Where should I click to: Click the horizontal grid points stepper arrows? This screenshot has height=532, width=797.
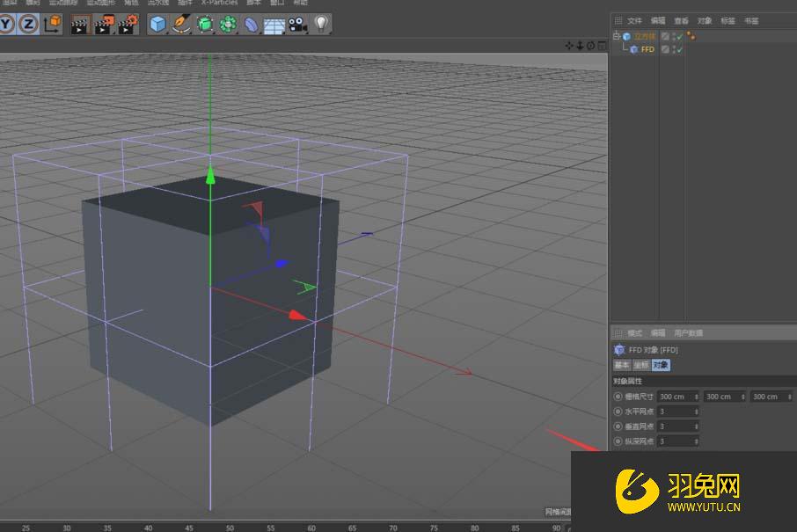coord(697,412)
